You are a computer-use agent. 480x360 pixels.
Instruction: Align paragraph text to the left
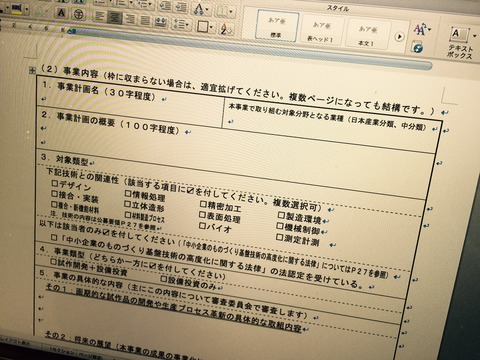99,16
